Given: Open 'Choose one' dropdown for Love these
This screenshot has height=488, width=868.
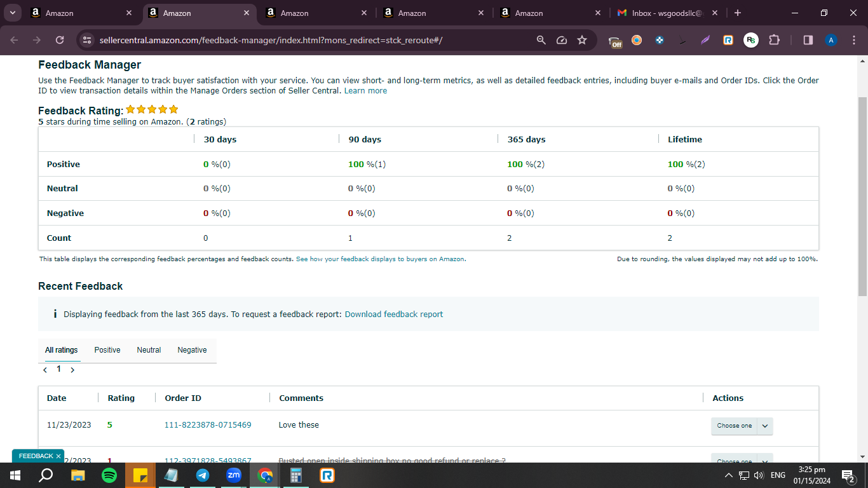Looking at the screenshot, I should click(742, 426).
